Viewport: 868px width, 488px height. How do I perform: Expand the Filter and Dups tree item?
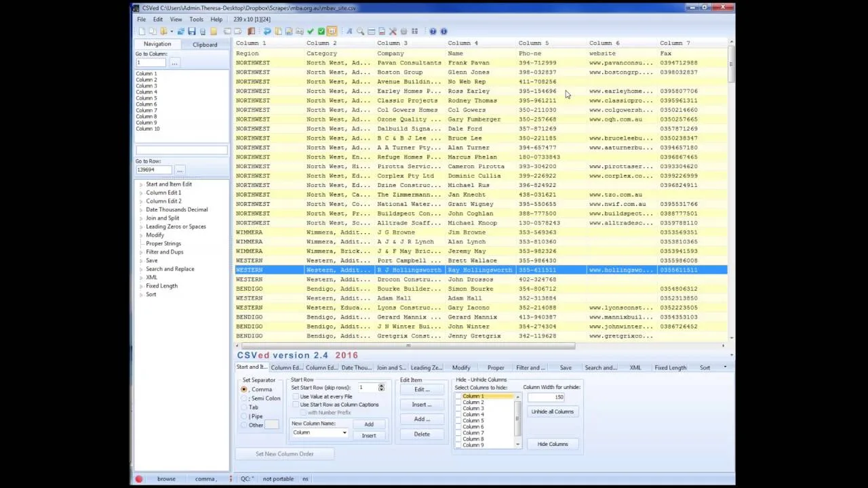pos(141,252)
